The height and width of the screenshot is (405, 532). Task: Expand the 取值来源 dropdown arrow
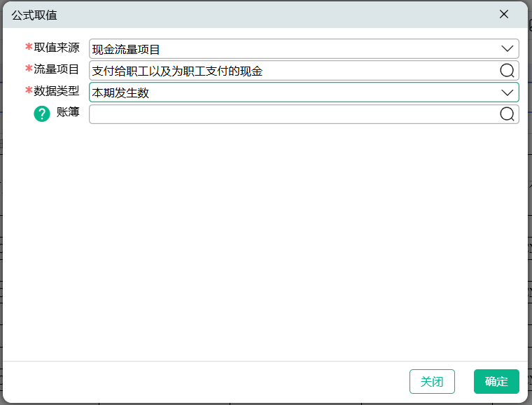[x=507, y=49]
